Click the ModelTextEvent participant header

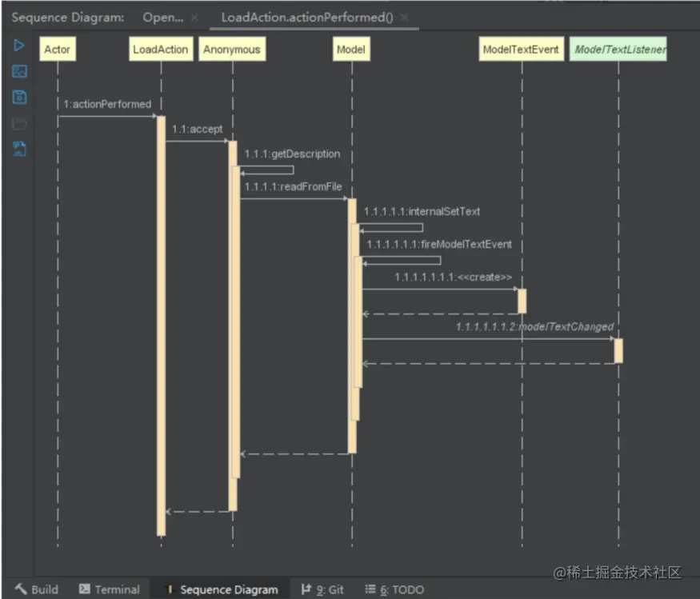(x=521, y=49)
